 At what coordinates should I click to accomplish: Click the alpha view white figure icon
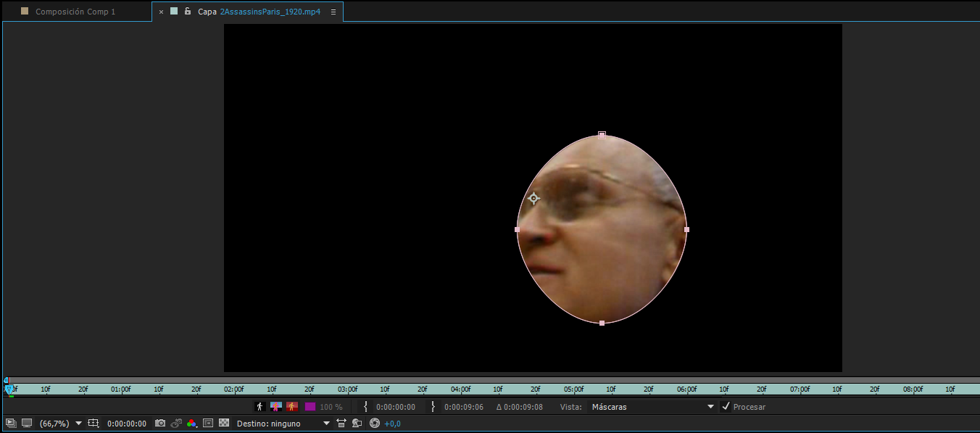260,407
